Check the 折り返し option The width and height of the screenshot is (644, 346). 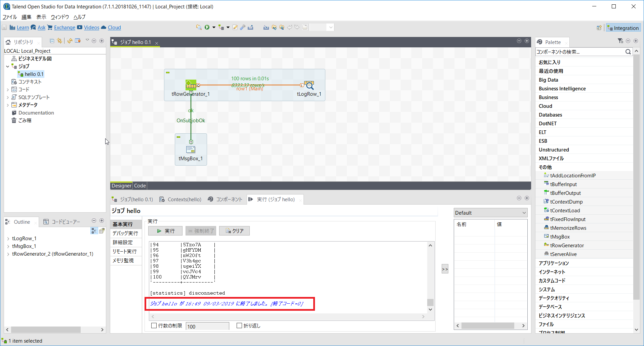[239, 325]
